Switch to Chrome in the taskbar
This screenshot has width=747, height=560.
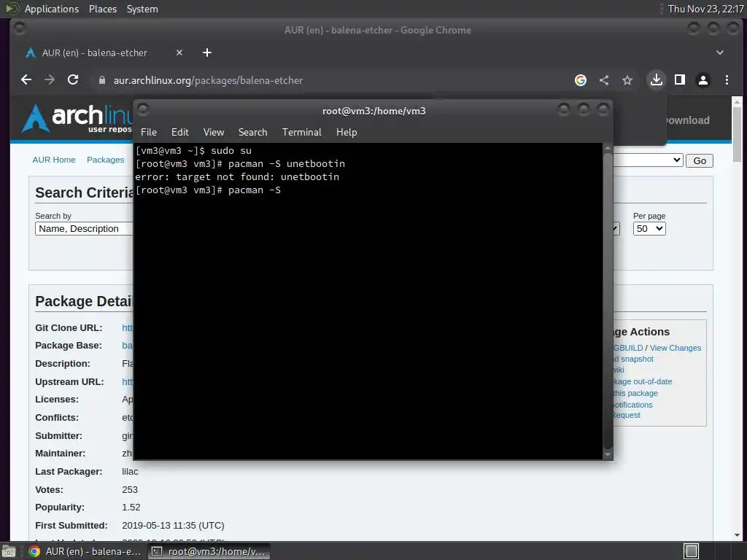coord(85,551)
